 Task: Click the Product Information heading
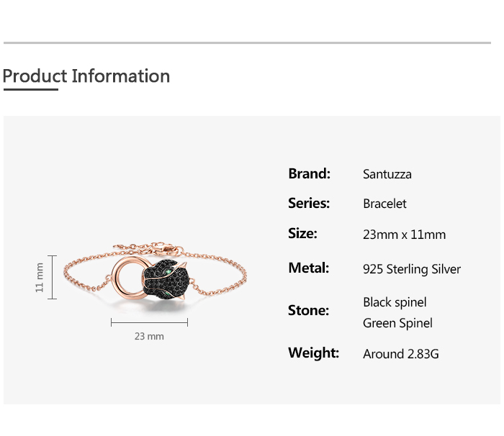[86, 76]
